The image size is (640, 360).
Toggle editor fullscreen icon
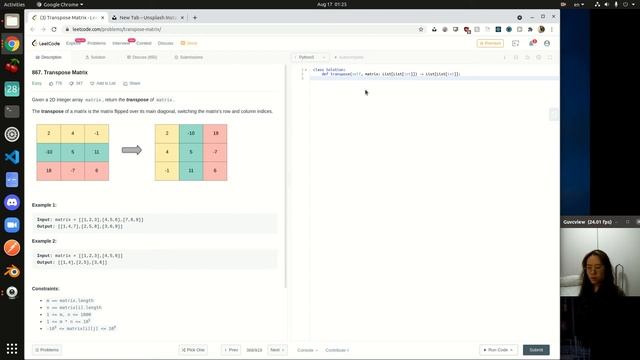click(x=550, y=58)
